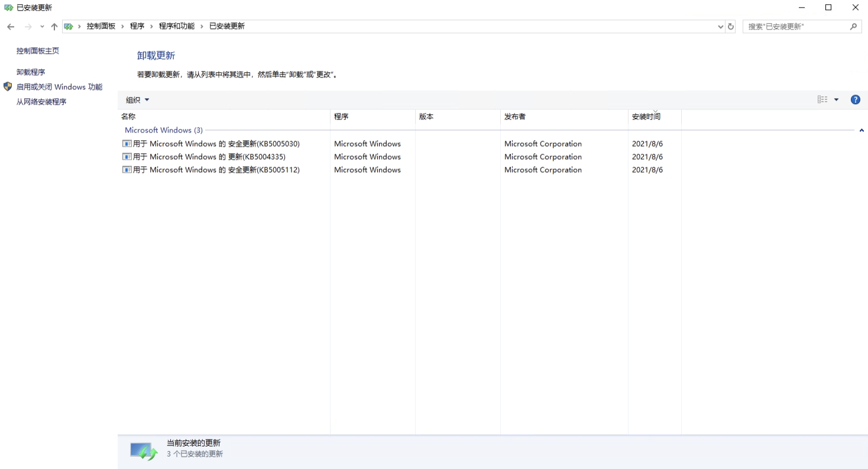Sort by 程序 column header
The height and width of the screenshot is (469, 868).
pos(373,117)
